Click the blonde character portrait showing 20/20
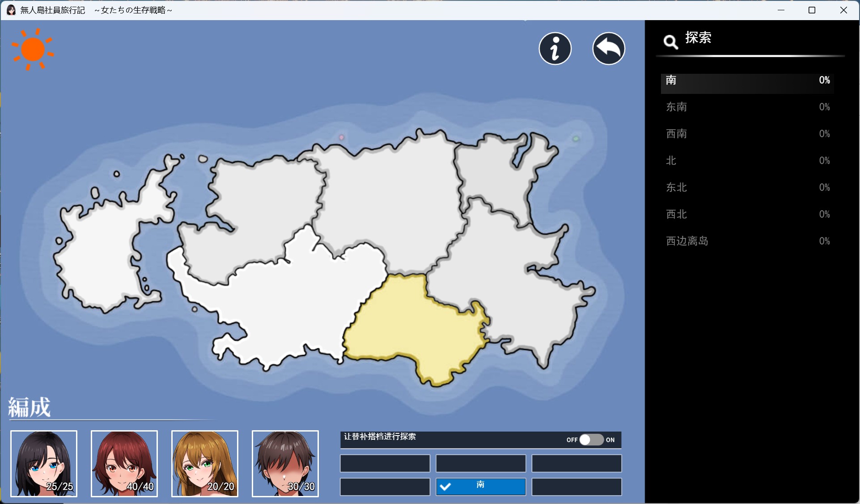This screenshot has width=860, height=504. 204,464
